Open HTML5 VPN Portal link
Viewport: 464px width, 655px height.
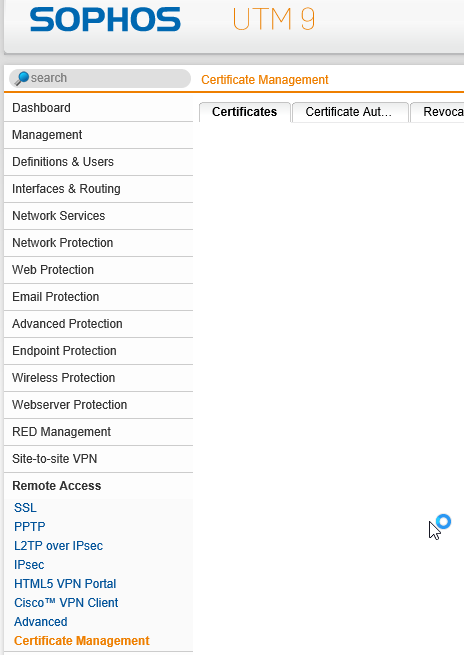point(65,584)
